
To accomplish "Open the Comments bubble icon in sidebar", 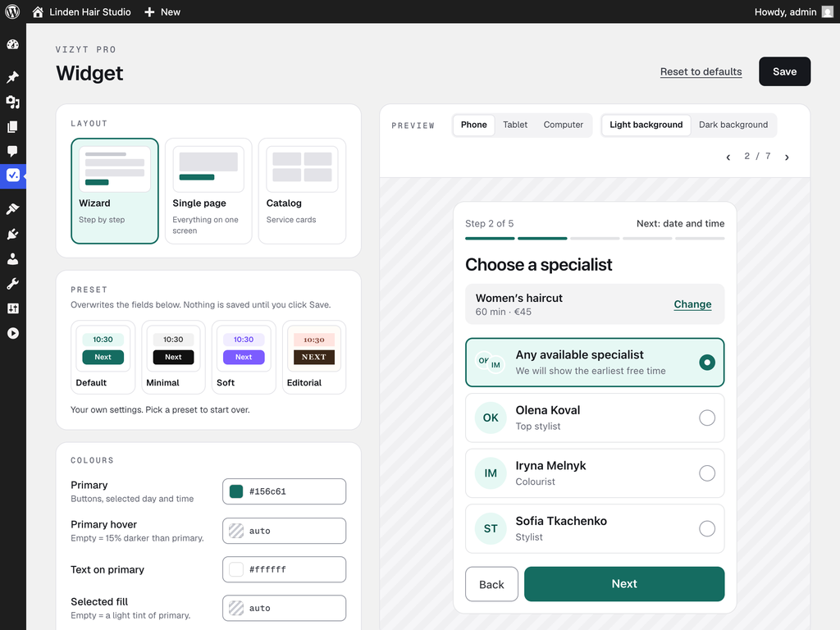I will pos(13,151).
